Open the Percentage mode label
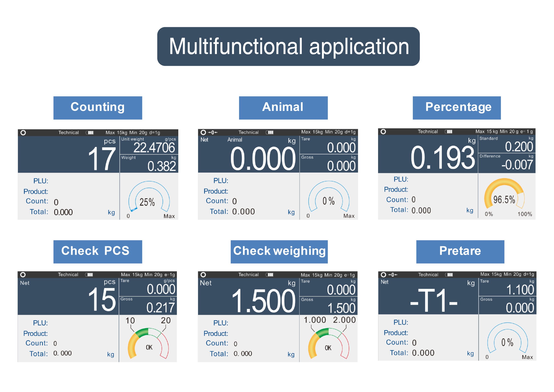The width and height of the screenshot is (554, 392). [457, 108]
